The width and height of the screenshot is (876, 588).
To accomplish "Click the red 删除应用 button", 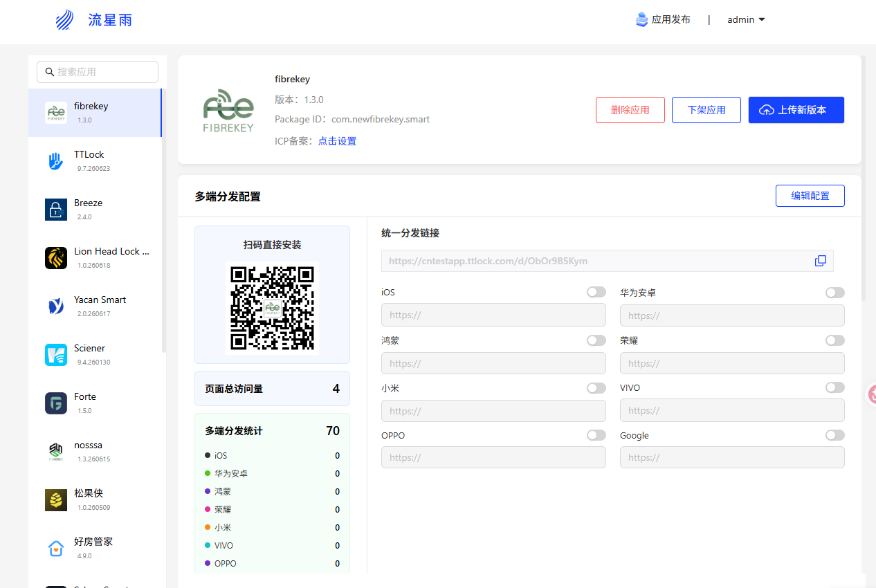I will pos(630,110).
